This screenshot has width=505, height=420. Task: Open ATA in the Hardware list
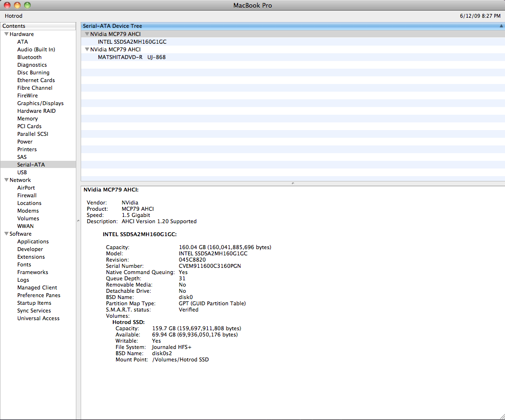coord(23,42)
